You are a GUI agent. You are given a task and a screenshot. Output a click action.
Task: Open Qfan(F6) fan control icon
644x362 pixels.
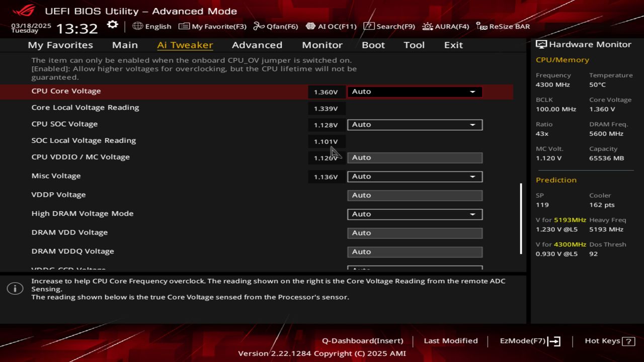259,26
